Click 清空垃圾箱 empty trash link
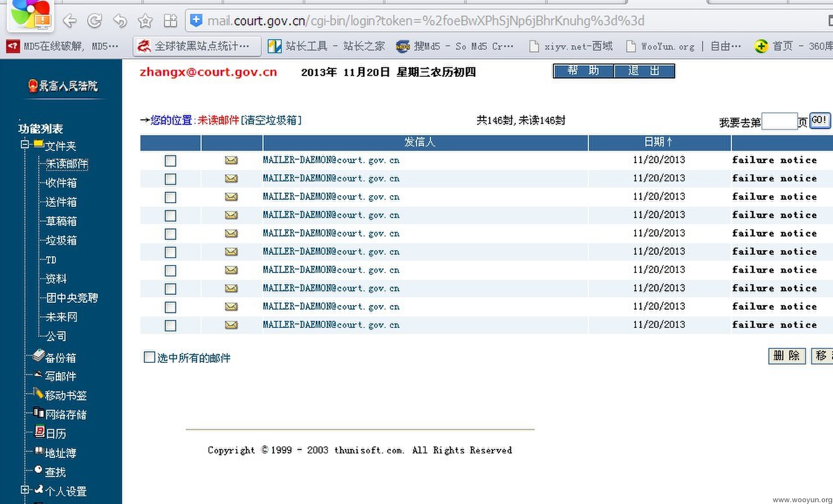 271,120
